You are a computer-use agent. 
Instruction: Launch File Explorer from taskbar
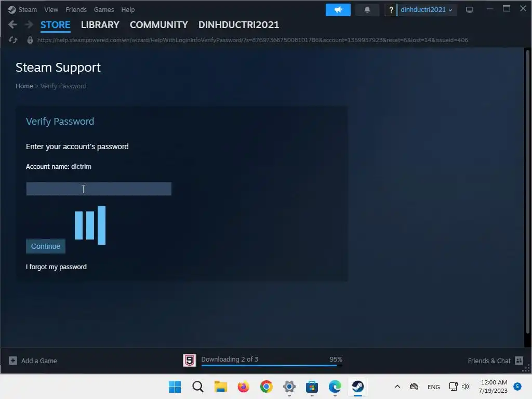pos(220,387)
